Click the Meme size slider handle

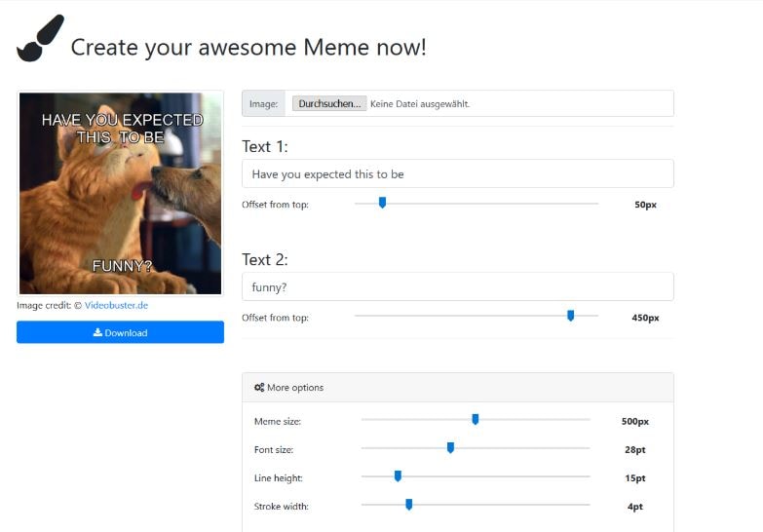coord(476,420)
